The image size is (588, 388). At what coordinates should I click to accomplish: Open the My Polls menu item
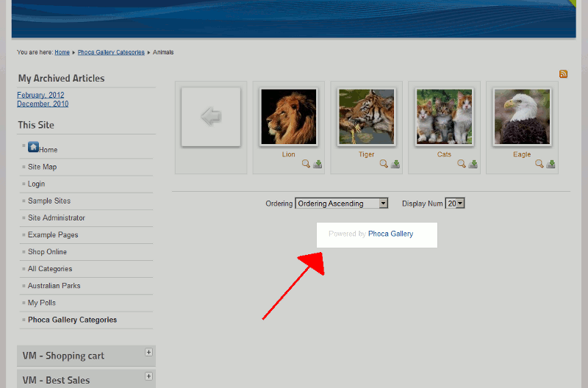(42, 303)
